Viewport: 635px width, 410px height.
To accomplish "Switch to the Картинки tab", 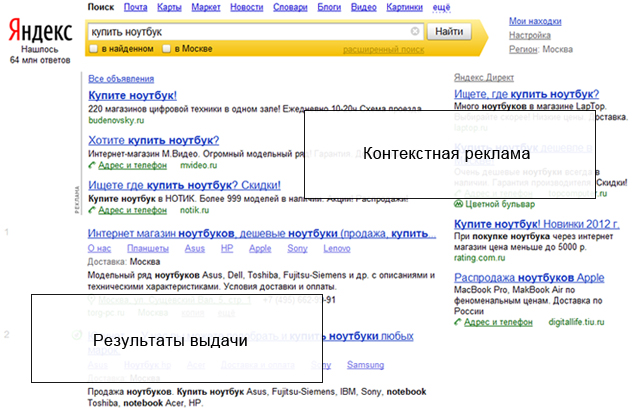I will tap(404, 7).
